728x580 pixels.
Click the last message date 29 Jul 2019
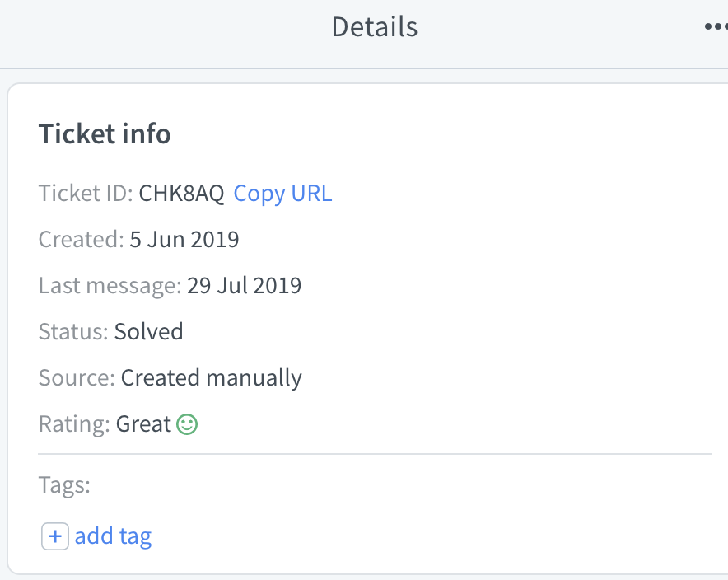click(244, 286)
